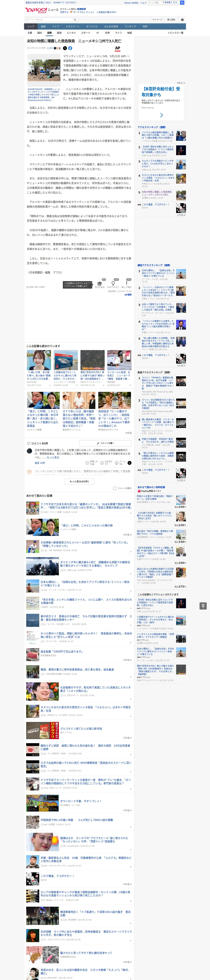This screenshot has height=980, width=210.
Task: Click the ログイン link
Action: (x=64, y=12)
